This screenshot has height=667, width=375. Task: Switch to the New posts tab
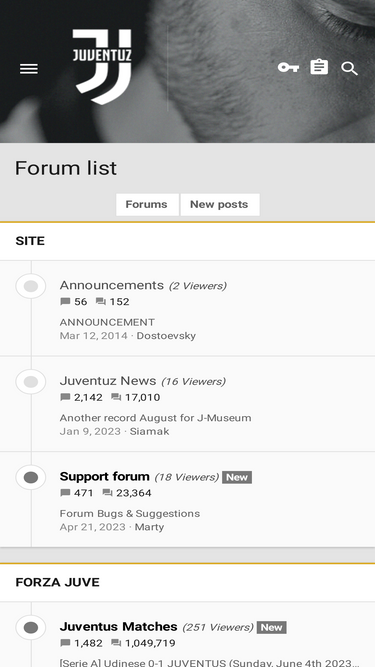[x=219, y=205]
